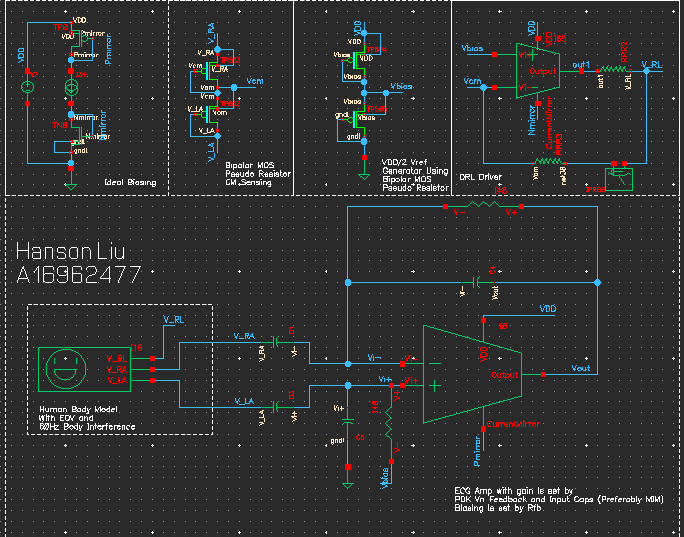Select capacitor C2 on the V_LA line

[275, 407]
